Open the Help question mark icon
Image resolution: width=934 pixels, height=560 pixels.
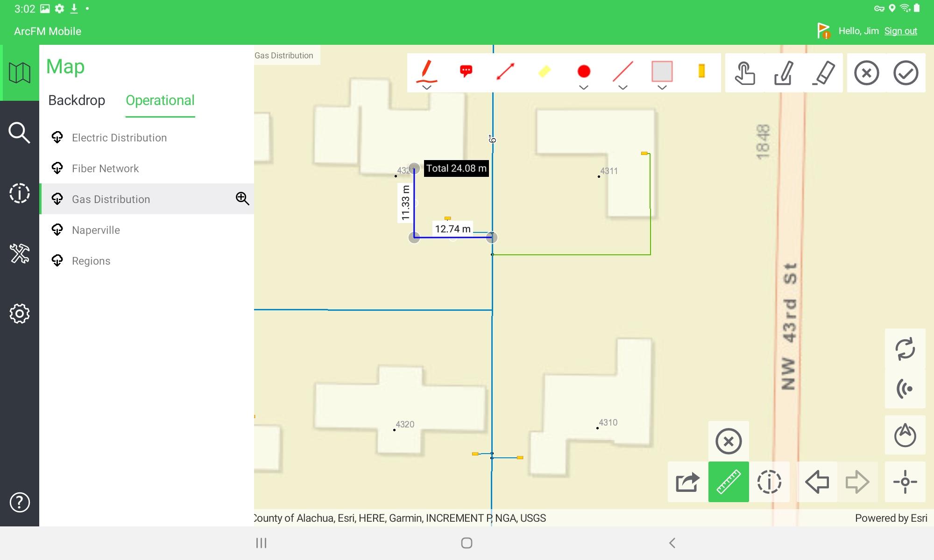tap(20, 503)
